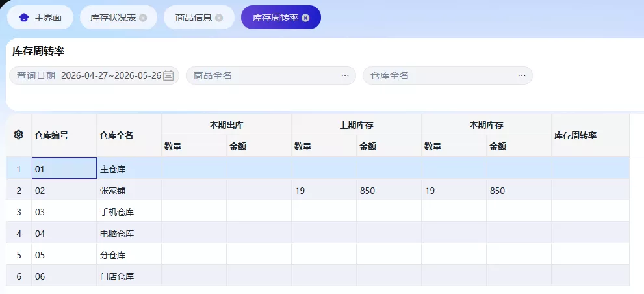
Task: Select warehouse code cell 04
Action: click(x=64, y=233)
